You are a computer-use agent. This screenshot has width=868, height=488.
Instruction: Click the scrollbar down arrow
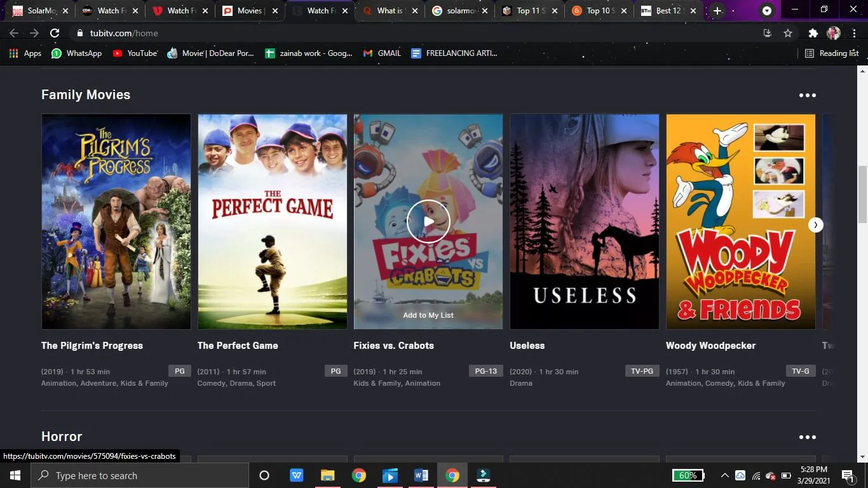pyautogui.click(x=862, y=457)
